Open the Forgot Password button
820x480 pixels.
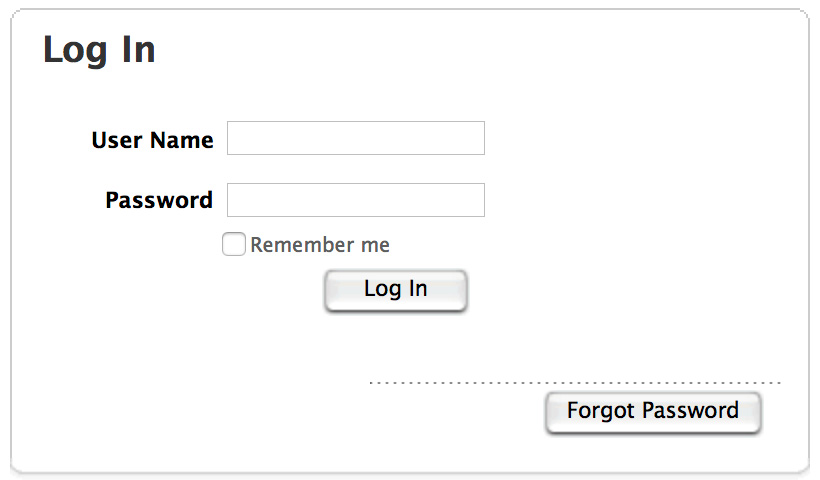coord(653,411)
